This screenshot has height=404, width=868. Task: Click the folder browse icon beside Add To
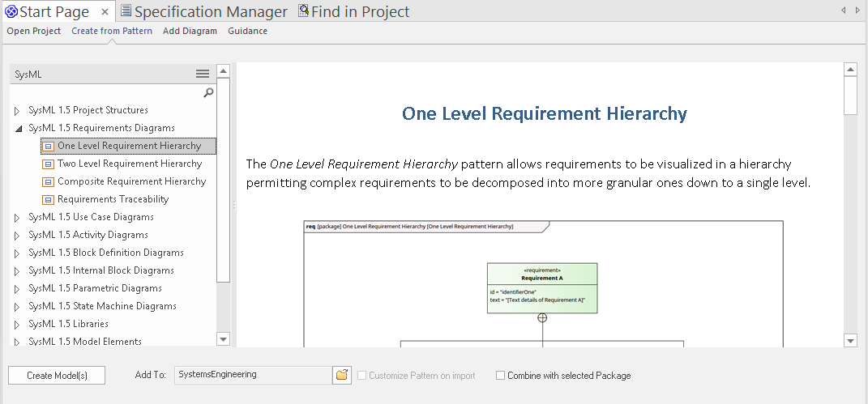click(342, 375)
